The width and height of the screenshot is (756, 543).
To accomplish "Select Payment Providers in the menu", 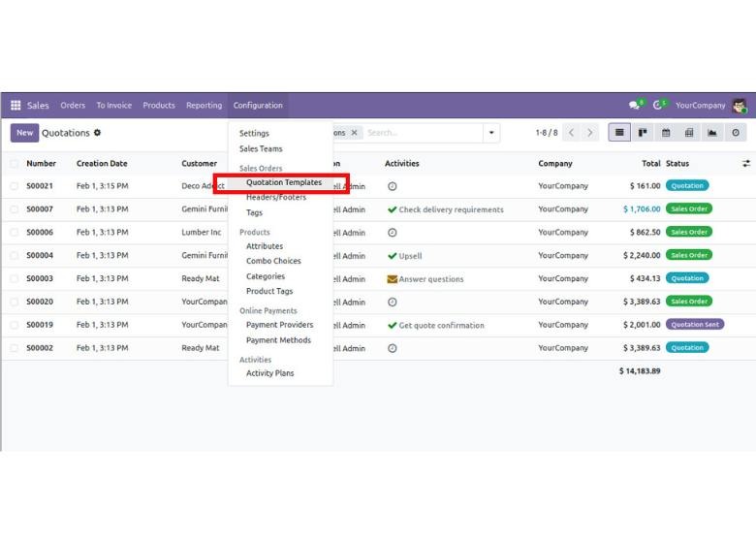I will coord(279,325).
